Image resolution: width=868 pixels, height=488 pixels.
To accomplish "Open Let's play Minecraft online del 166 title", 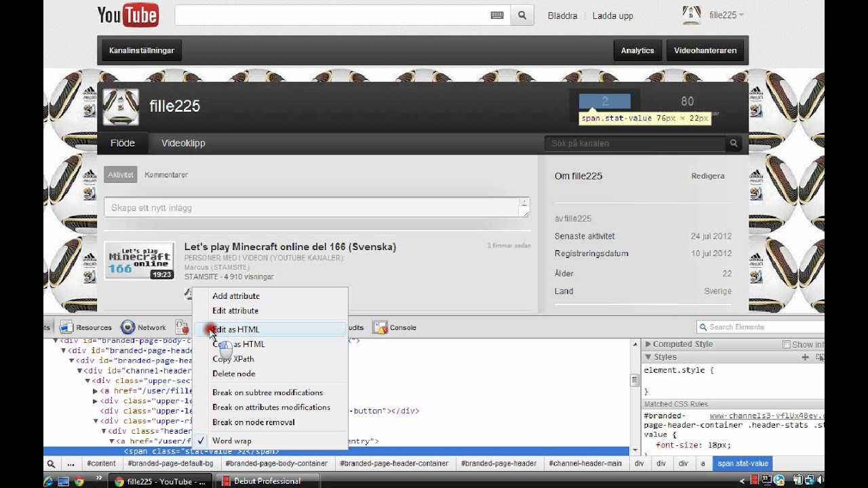I will pyautogui.click(x=290, y=247).
